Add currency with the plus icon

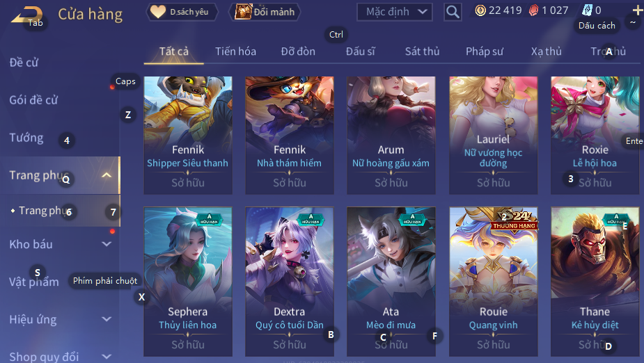(x=638, y=10)
